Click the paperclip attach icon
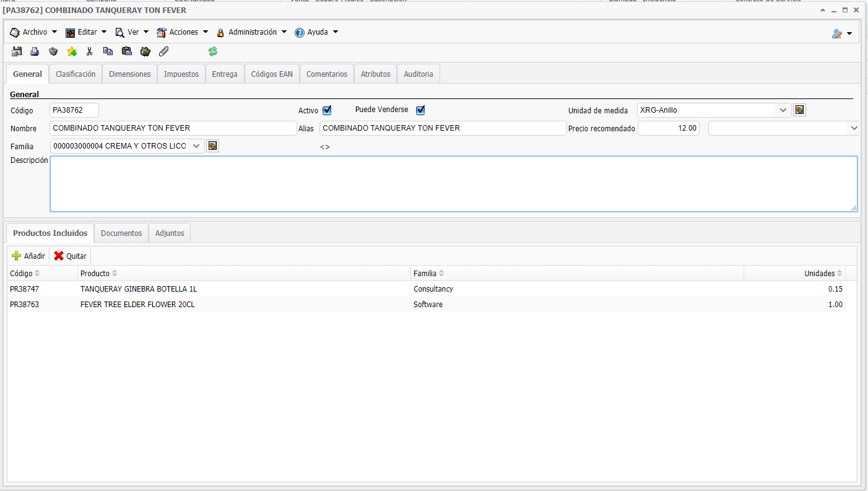The width and height of the screenshot is (868, 491). click(163, 51)
